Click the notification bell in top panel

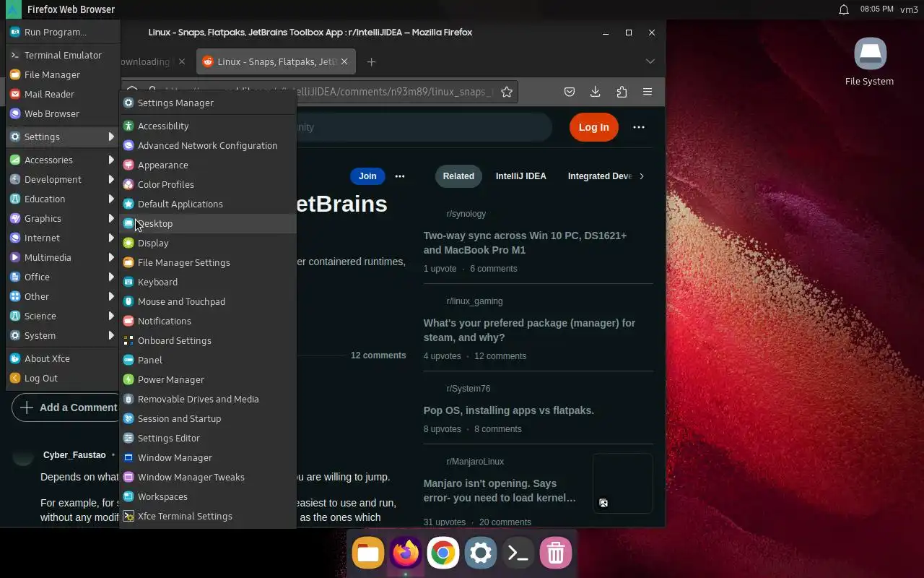843,9
